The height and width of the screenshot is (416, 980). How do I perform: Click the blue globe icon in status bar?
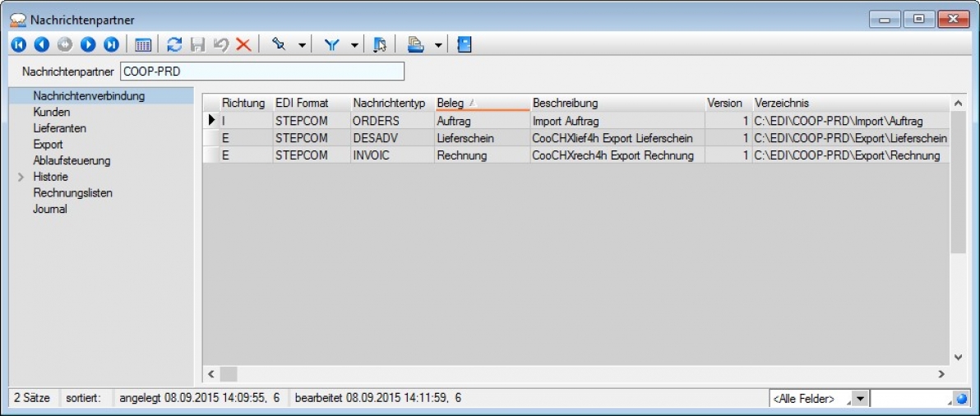962,398
